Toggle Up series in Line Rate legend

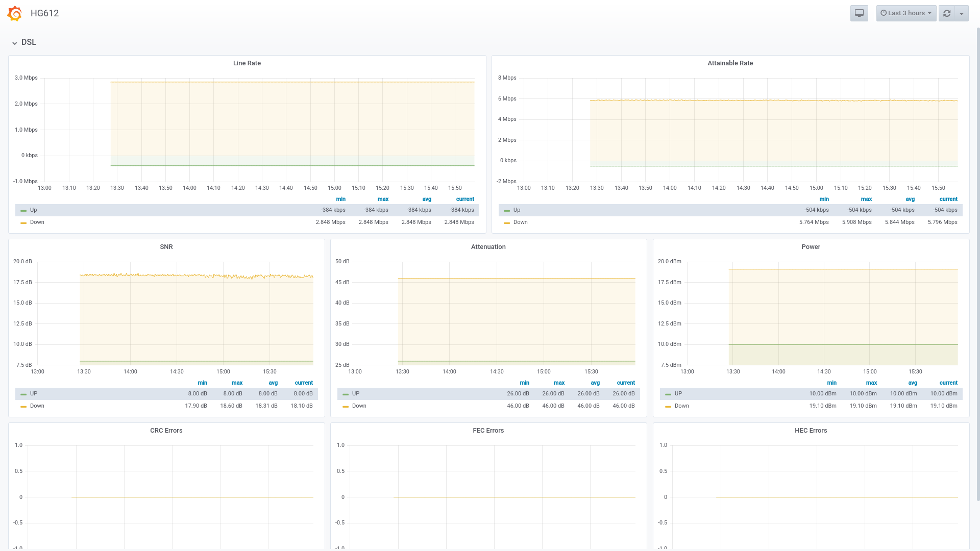pyautogui.click(x=33, y=210)
